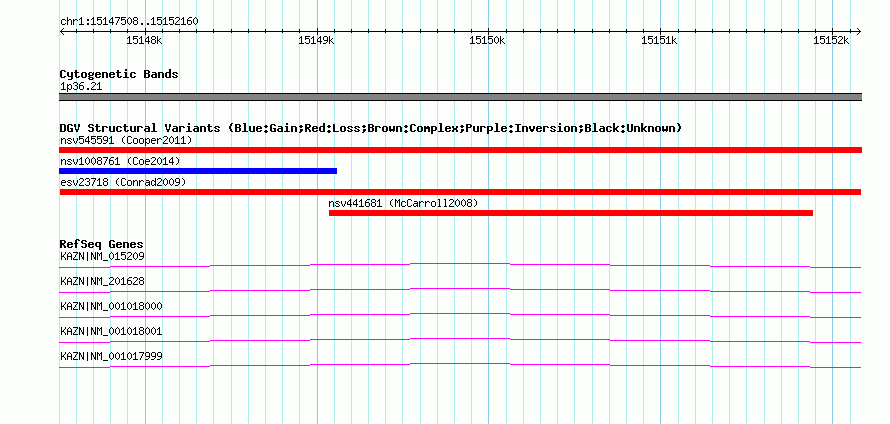Viewport: 890px width, 424px height.
Task: Click the 15150k ruler mark
Action: (488, 40)
